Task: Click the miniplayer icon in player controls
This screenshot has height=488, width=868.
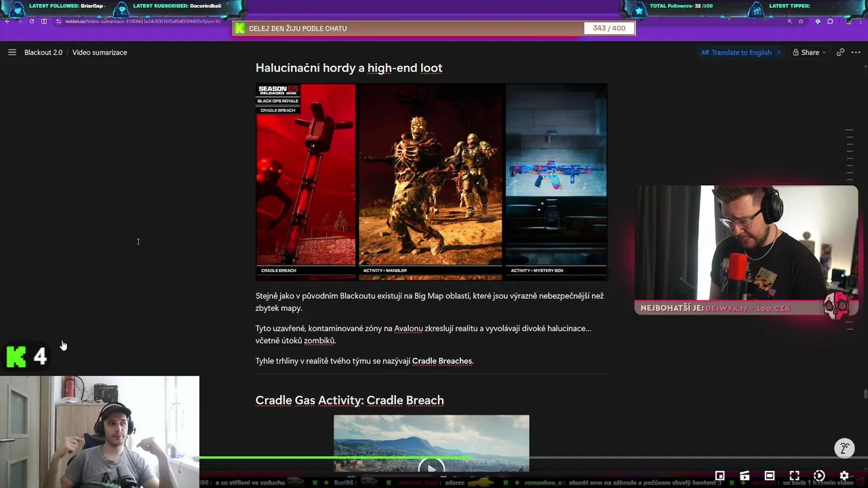Action: point(720,476)
